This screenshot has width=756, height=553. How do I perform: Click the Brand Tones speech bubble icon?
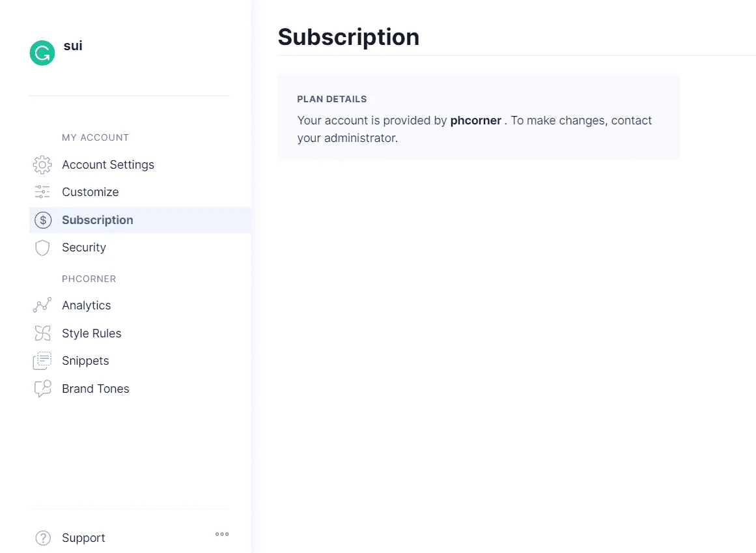coord(42,389)
